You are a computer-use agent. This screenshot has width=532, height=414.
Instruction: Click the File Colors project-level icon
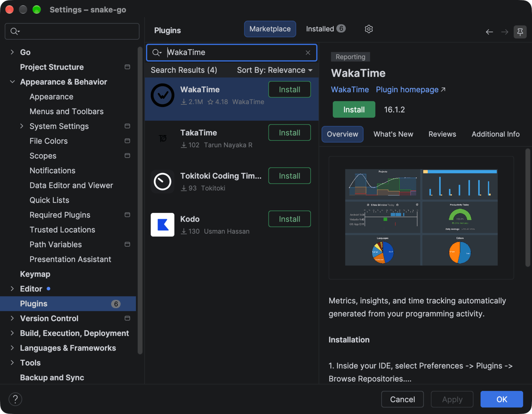[127, 141]
